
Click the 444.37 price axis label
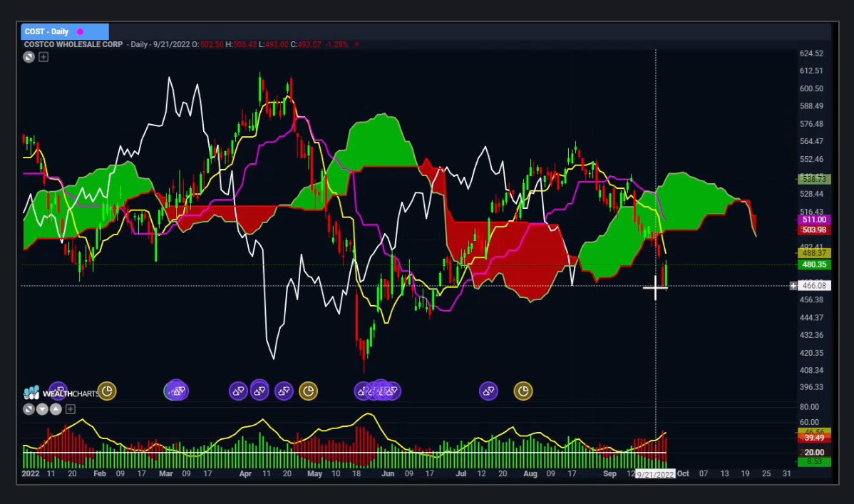(811, 317)
